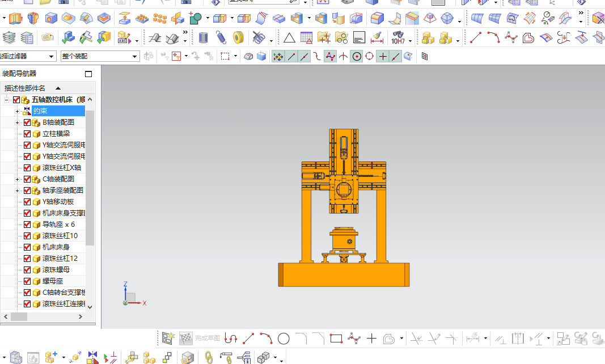
Task: Select the paintbrush dimension tool
Action: [x=377, y=38]
